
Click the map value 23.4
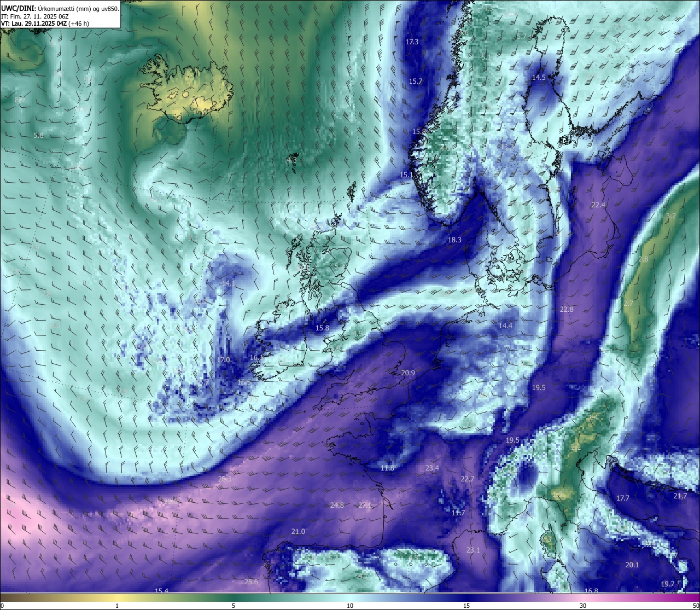point(432,468)
